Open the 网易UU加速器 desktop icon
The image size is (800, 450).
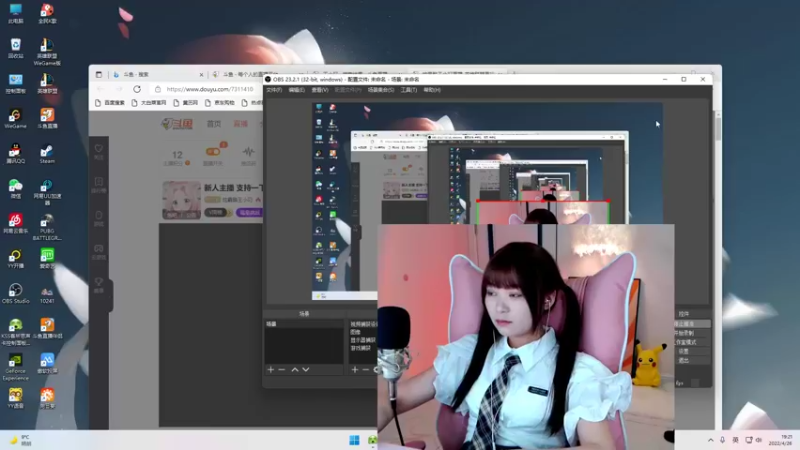click(x=47, y=192)
